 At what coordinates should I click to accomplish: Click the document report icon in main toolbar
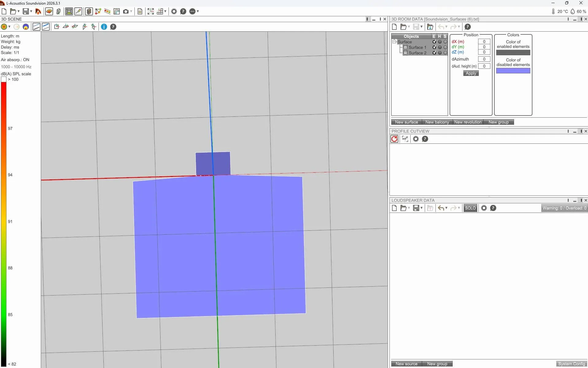pos(140,11)
